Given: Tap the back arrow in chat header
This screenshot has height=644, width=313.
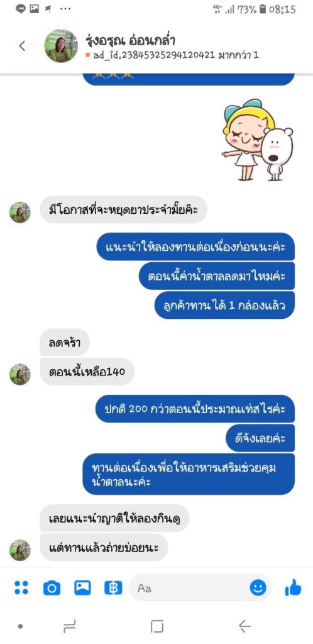Looking at the screenshot, I should 22,45.
